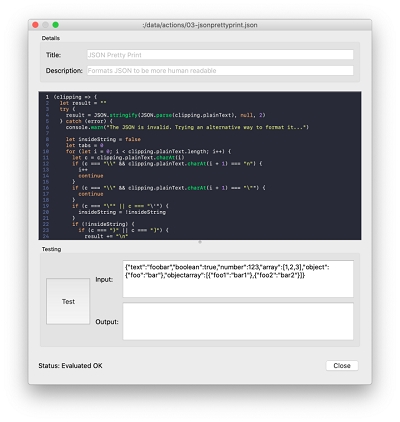400x422 pixels.
Task: Click the green zoom window button
Action: pos(56,25)
